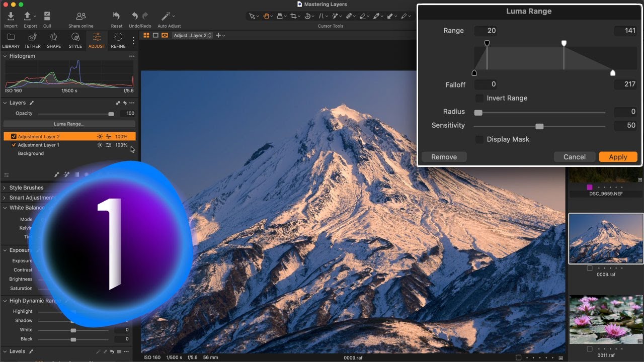
Task: Click the sun icon on Adjustment Layer 2
Action: [100, 137]
